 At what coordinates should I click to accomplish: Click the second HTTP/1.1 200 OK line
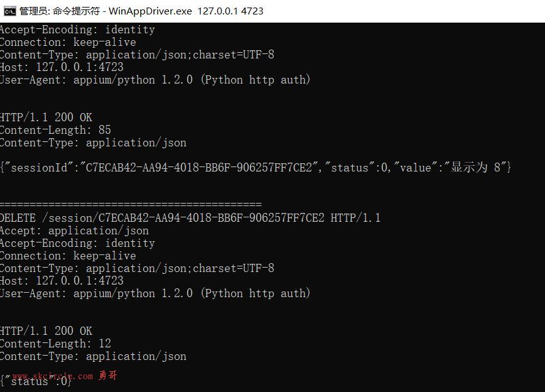[x=46, y=331]
